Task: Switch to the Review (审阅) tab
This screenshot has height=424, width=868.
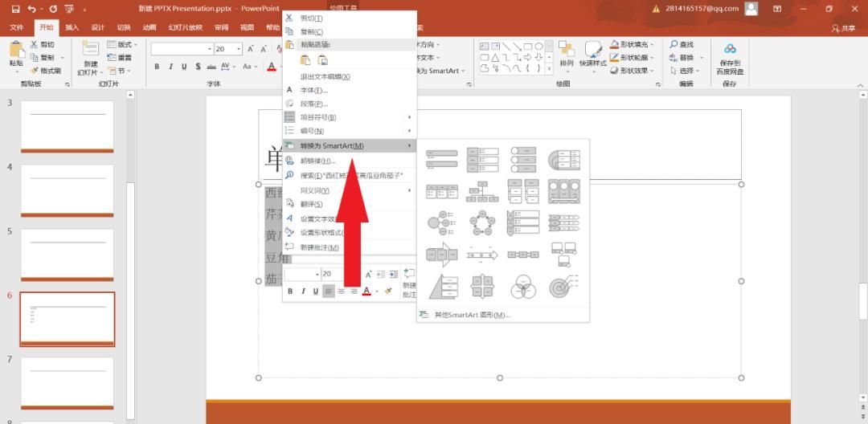Action: pyautogui.click(x=222, y=27)
